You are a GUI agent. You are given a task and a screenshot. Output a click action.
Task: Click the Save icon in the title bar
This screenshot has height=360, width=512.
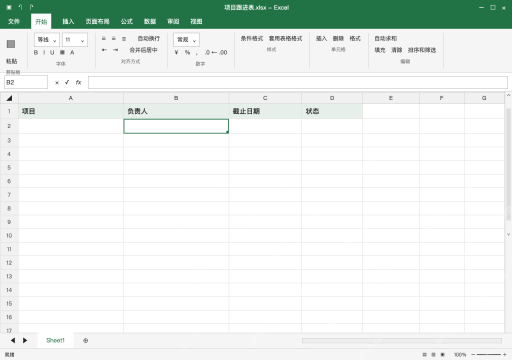point(9,7)
